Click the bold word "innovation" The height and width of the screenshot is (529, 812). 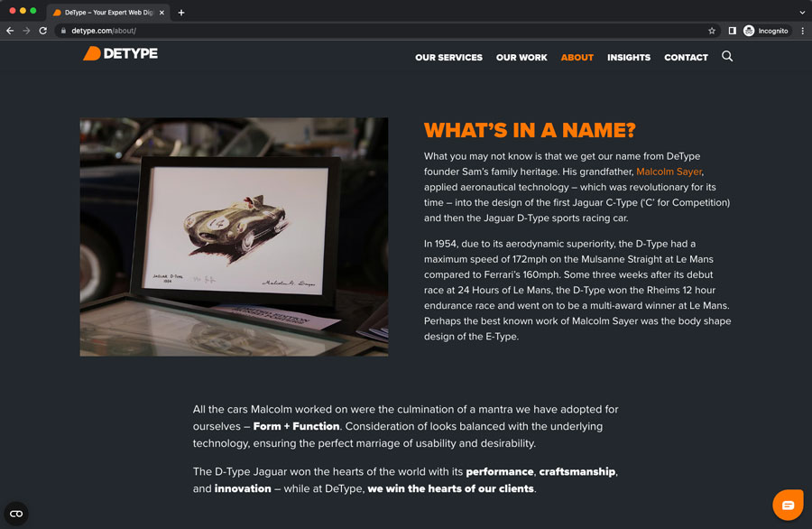(x=243, y=488)
